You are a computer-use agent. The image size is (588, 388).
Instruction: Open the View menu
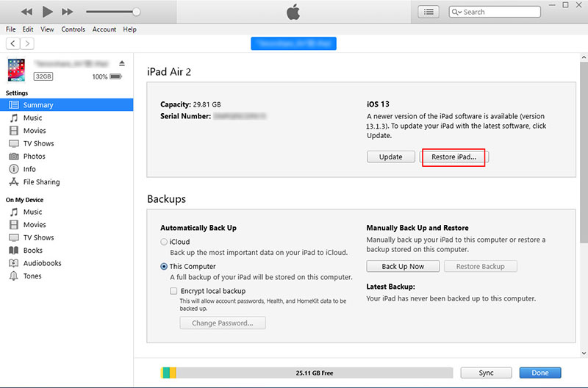point(47,29)
